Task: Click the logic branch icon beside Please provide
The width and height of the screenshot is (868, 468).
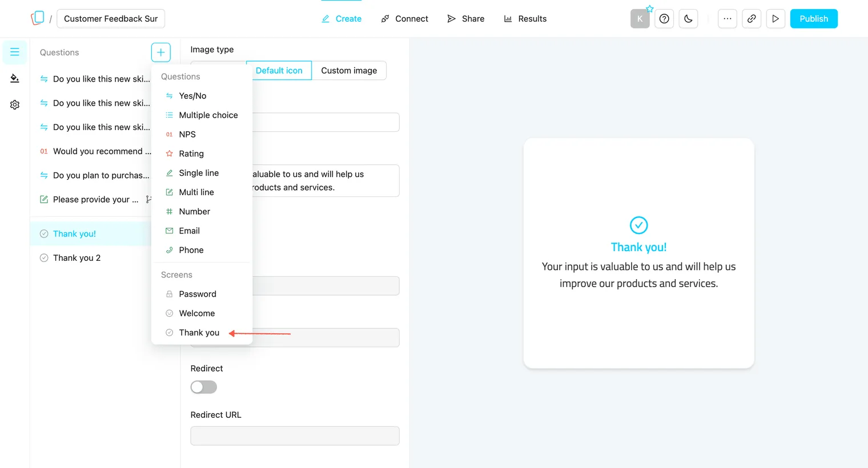Action: coord(148,199)
